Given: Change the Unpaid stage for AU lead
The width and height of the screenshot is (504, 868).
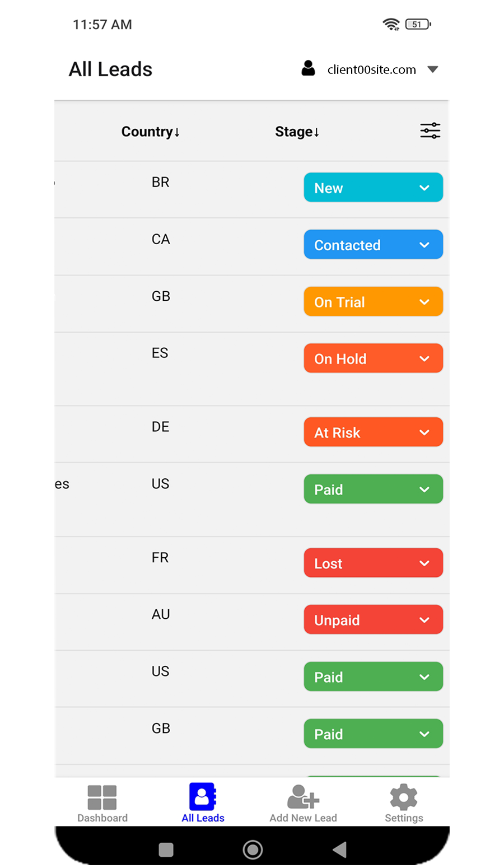Looking at the screenshot, I should [x=373, y=620].
